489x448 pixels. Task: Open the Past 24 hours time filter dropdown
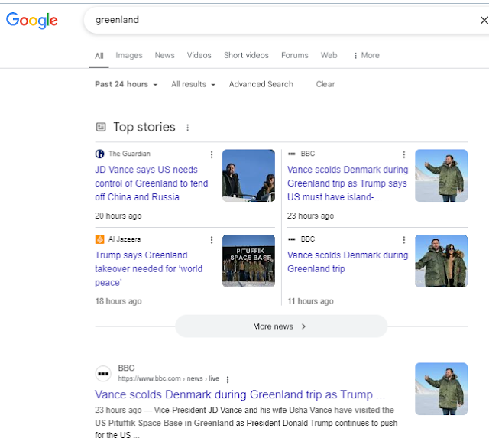point(126,84)
